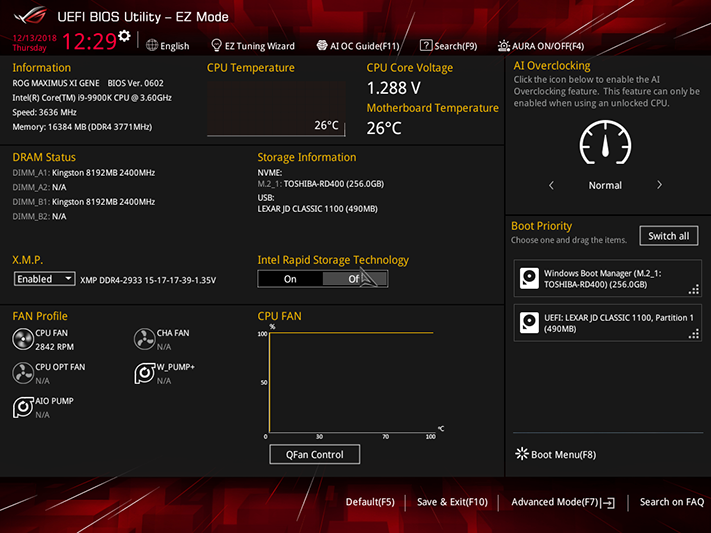This screenshot has height=533, width=711.
Task: Open clock settings gear icon
Action: coord(124,36)
